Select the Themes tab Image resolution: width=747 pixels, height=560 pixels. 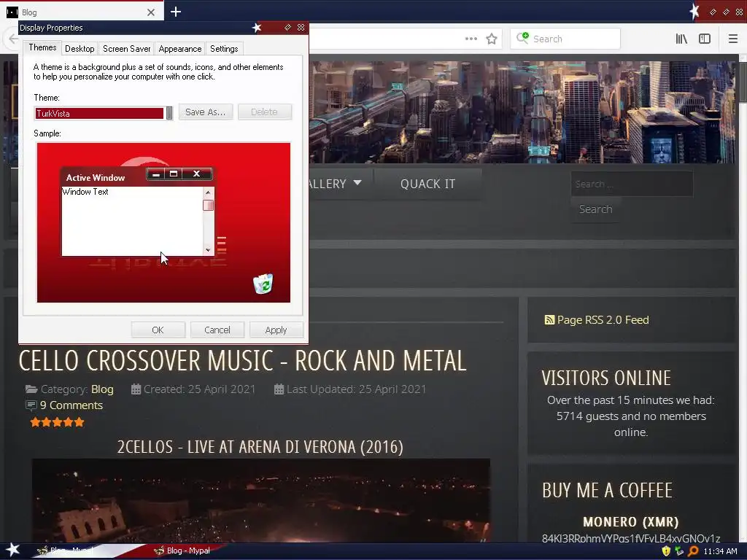pos(42,47)
